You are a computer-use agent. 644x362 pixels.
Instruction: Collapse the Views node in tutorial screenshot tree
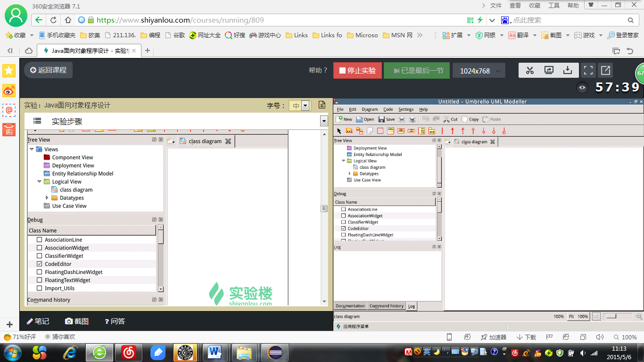(x=32, y=149)
